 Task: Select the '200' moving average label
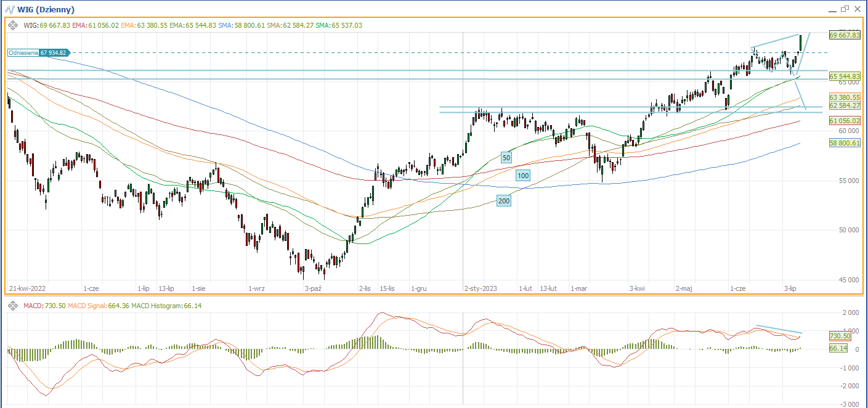[x=504, y=201]
